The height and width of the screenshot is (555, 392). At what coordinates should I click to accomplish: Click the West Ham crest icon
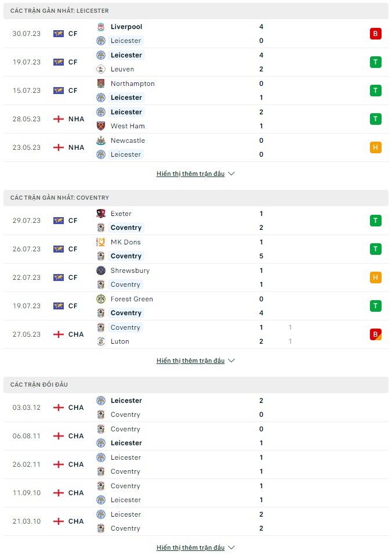(x=101, y=126)
